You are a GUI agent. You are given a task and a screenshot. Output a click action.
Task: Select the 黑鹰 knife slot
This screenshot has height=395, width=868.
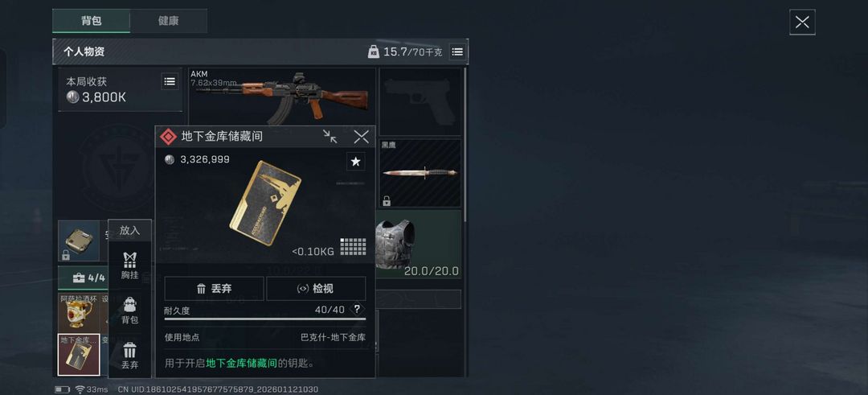420,173
